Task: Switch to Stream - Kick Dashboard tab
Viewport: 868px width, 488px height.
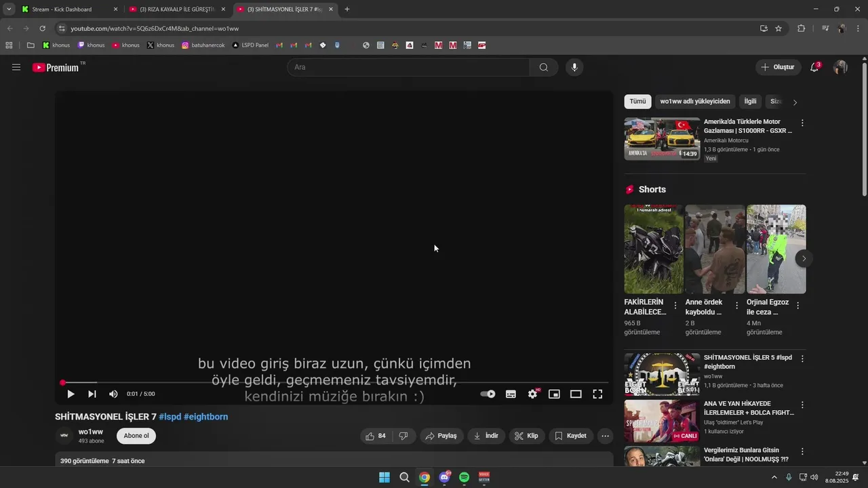Action: coord(68,9)
